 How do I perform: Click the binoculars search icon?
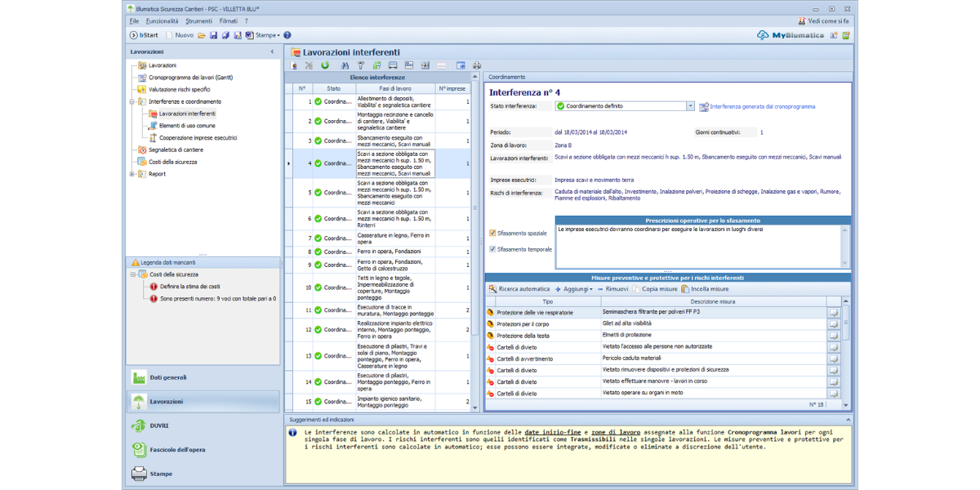click(345, 65)
